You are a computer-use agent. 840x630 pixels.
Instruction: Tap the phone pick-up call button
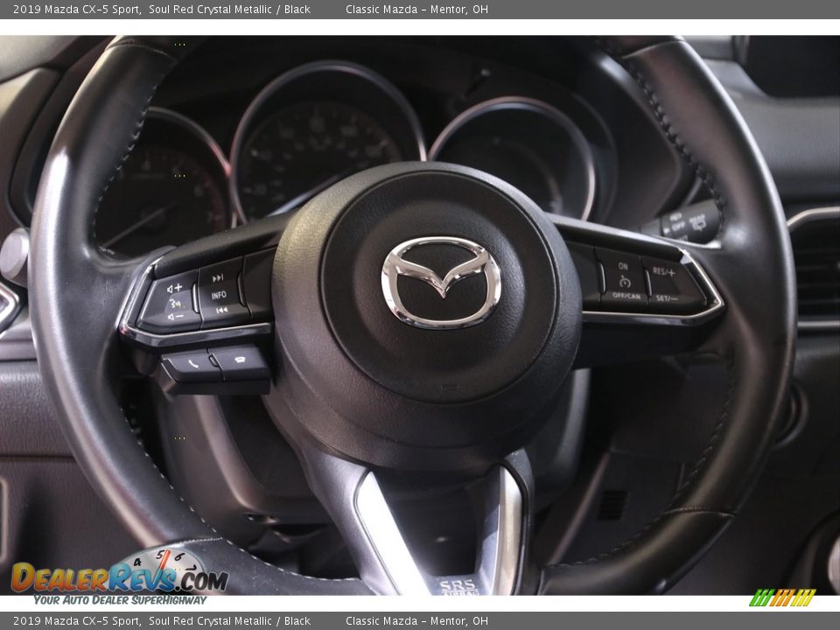tap(193, 364)
